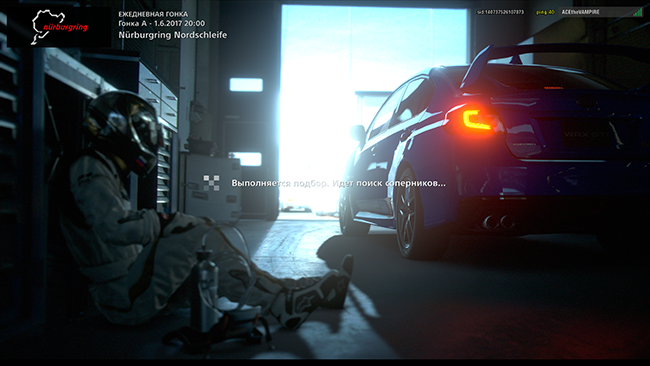Click the 'ЕЖЕДНЕВНАЯ ГОНКА' heading
This screenshot has height=366, width=650.
[x=153, y=14]
